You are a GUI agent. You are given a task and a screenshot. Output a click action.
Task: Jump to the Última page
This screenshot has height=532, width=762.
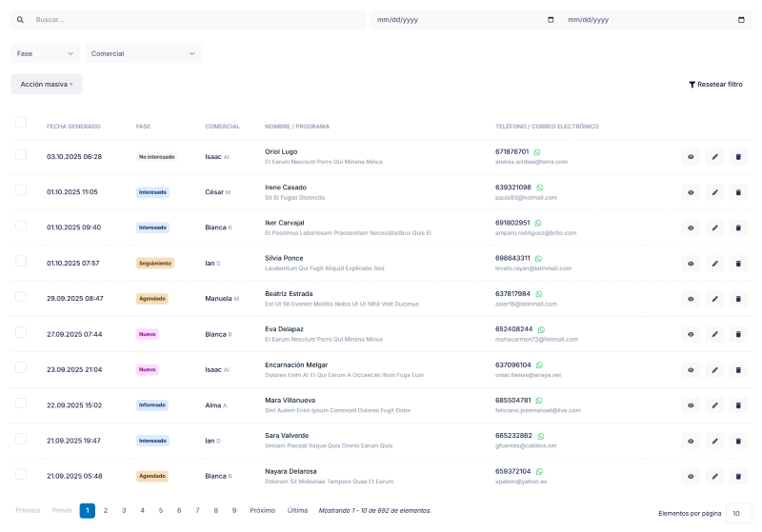click(297, 510)
